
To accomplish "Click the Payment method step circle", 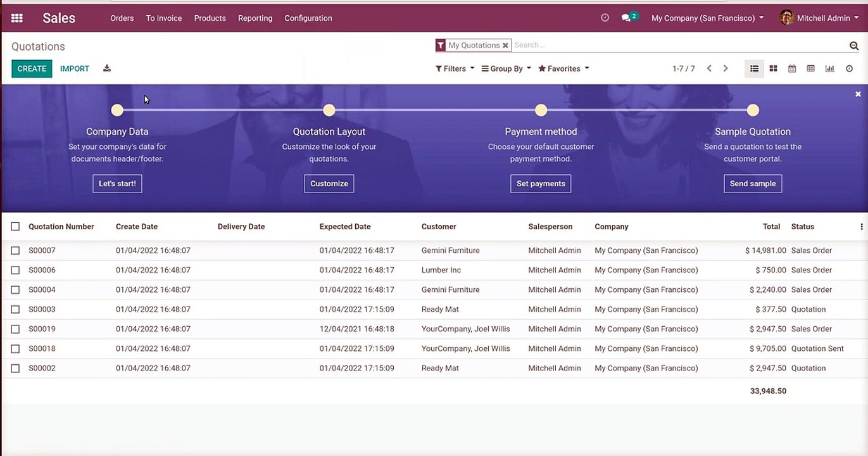I will [541, 110].
